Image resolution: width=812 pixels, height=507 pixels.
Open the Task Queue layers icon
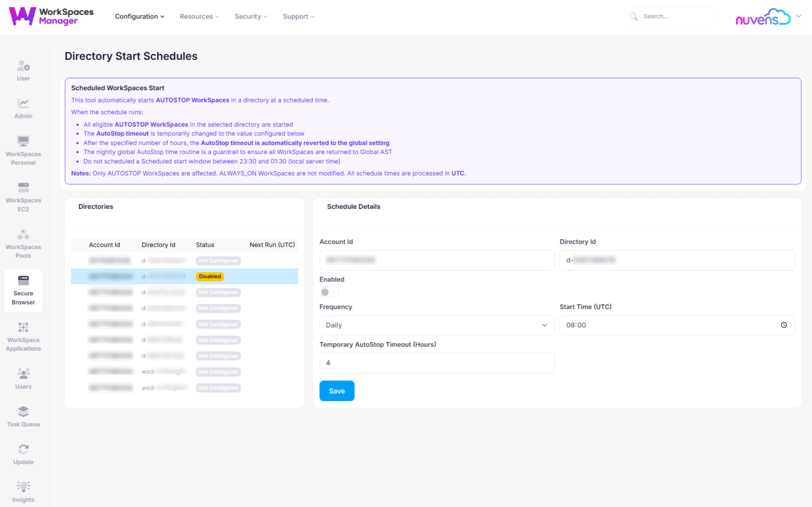click(23, 412)
